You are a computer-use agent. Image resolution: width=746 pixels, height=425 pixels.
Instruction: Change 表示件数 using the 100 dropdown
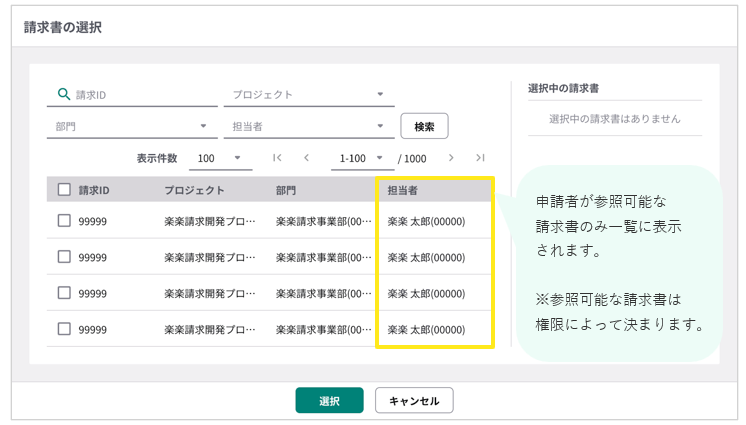coord(220,158)
